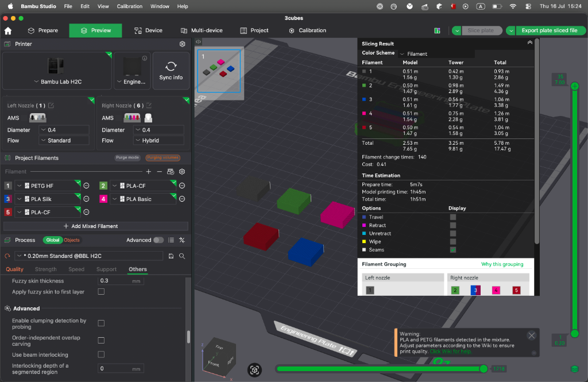Viewport: 588px width, 382px height.
Task: Edit the Right Nozzle settings icon
Action: click(149, 106)
